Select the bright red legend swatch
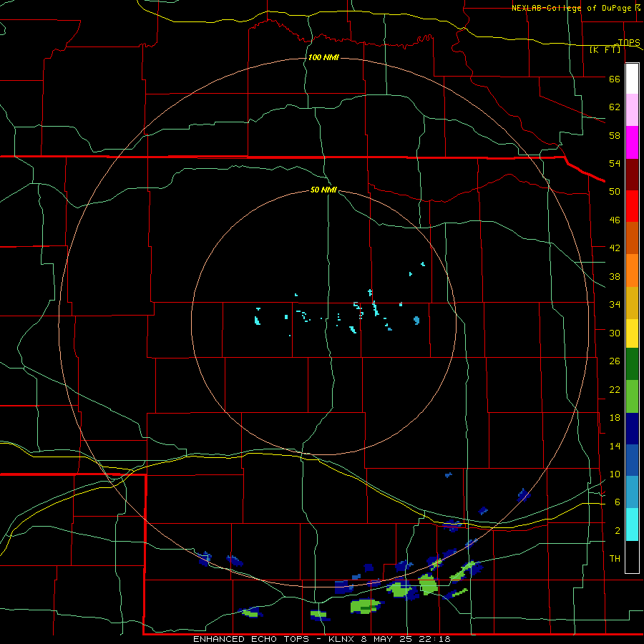The width and height of the screenshot is (644, 644). pos(632,206)
